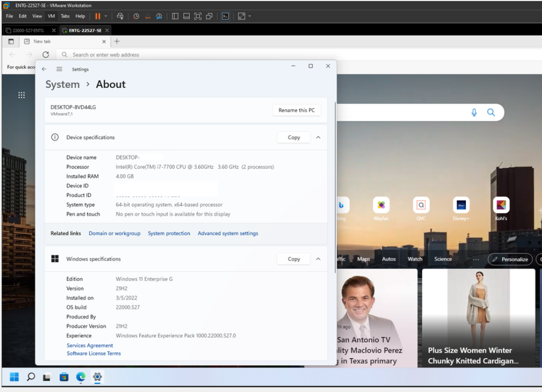Select the ENTG-22527-SE VM tab
542x392 pixels.
pos(85,30)
